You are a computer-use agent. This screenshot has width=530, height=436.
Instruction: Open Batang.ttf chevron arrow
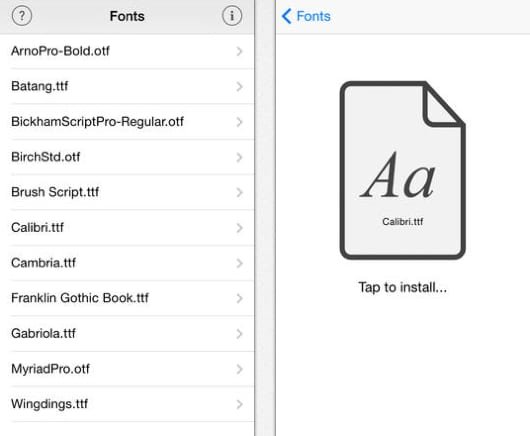pyautogui.click(x=239, y=87)
